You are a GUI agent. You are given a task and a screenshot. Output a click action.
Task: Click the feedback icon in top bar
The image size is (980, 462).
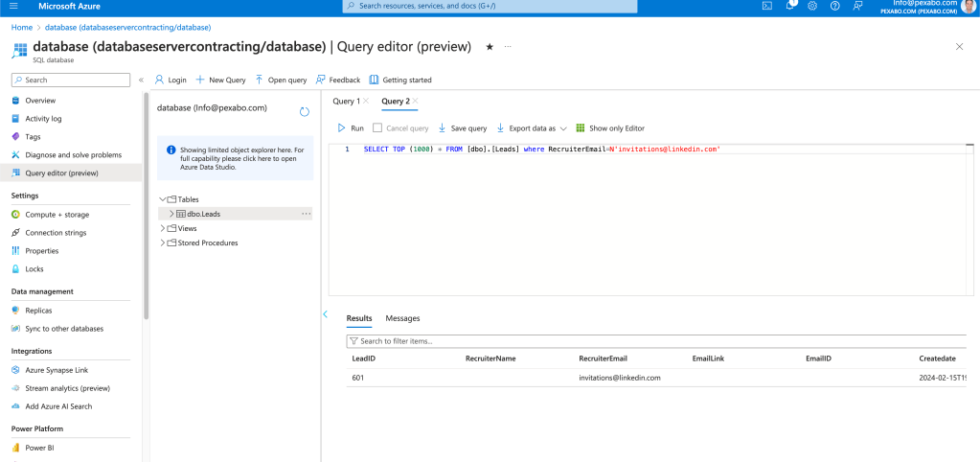coord(857,6)
